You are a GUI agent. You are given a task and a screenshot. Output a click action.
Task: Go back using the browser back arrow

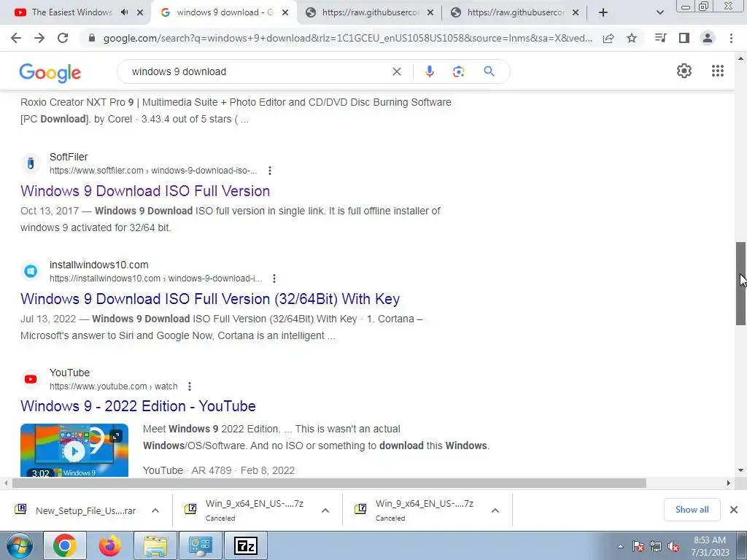[x=16, y=38]
